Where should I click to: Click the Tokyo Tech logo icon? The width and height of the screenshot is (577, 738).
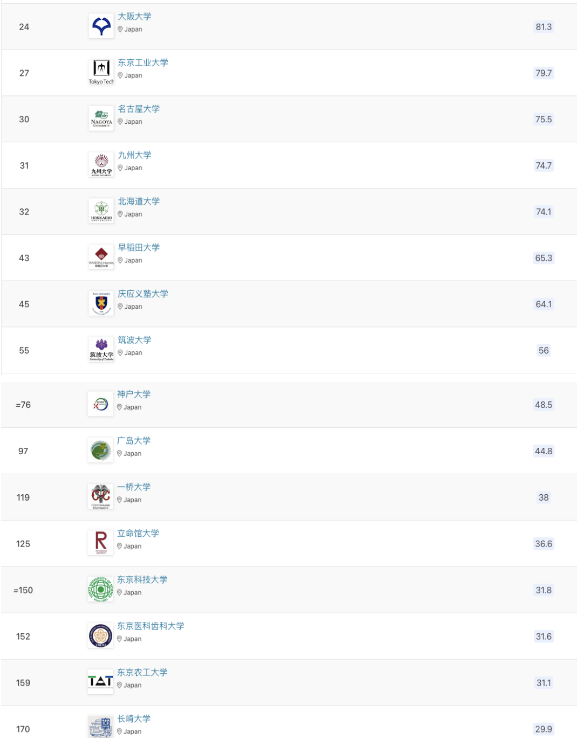[x=101, y=72]
